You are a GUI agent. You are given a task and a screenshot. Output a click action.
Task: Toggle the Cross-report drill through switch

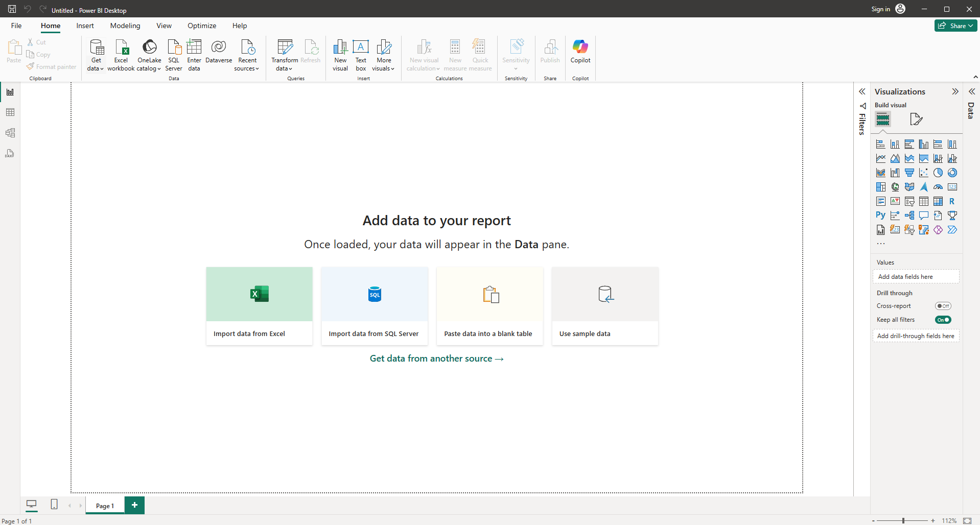coord(943,306)
